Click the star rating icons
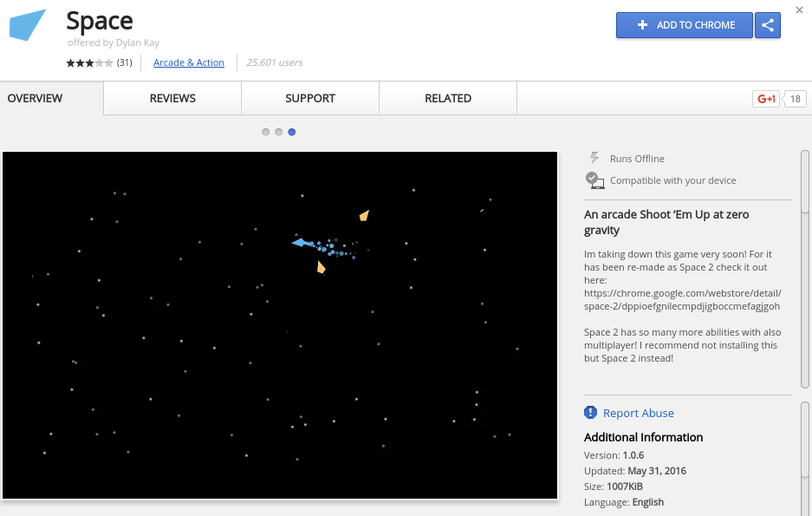Image resolution: width=812 pixels, height=516 pixels. click(x=89, y=62)
